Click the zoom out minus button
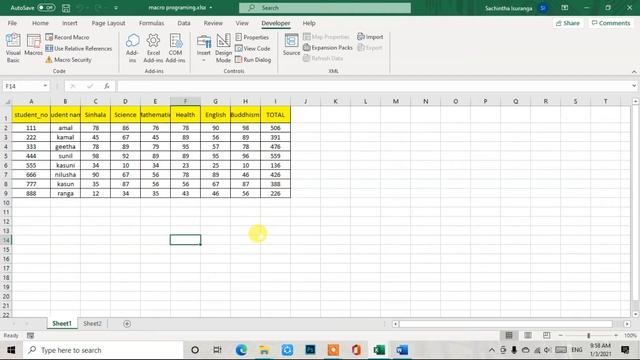Image resolution: width=640 pixels, height=360 pixels. click(x=560, y=335)
